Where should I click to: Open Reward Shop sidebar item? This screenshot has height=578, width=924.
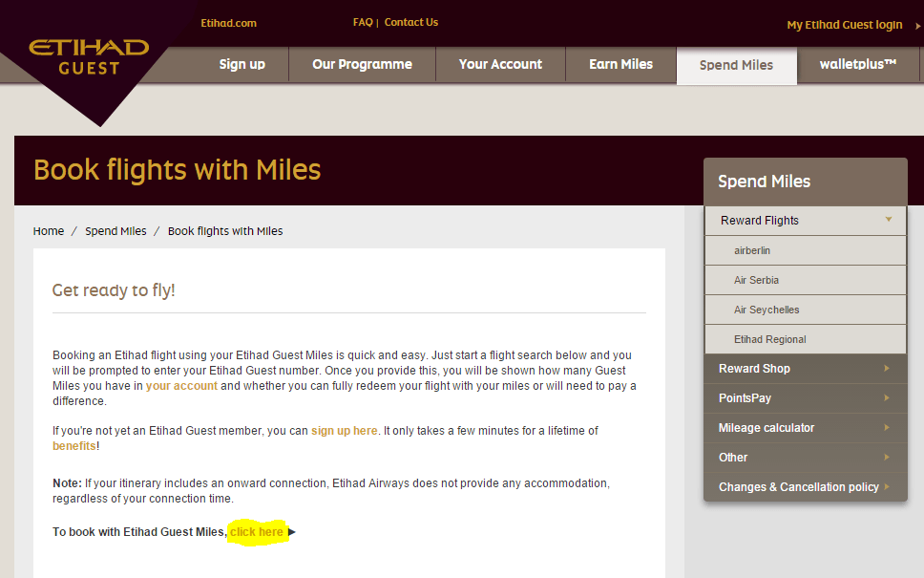tap(806, 369)
